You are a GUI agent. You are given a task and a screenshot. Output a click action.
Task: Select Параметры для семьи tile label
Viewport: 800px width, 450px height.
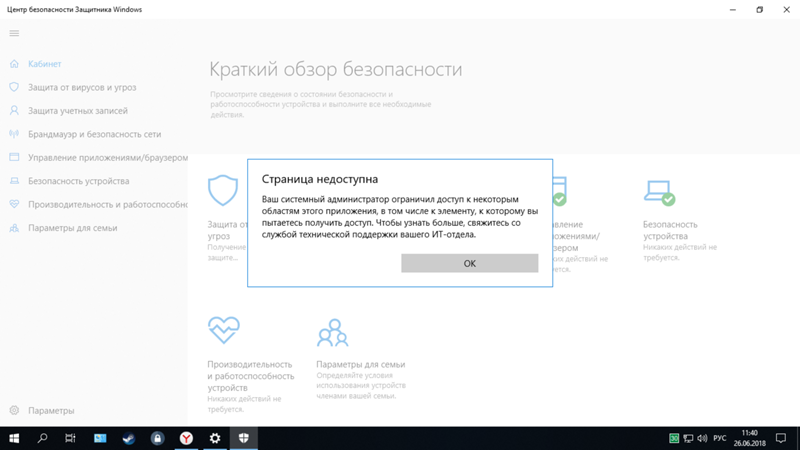point(361,364)
